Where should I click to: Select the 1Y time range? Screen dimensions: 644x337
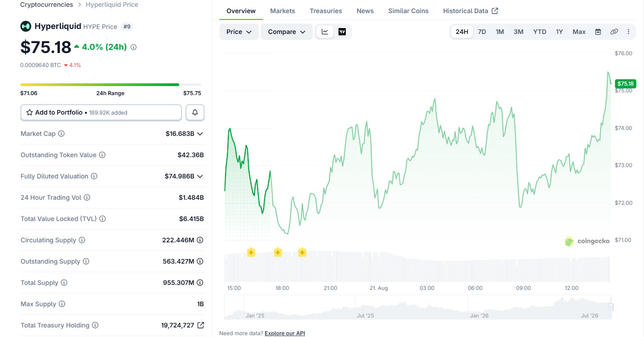coord(559,32)
